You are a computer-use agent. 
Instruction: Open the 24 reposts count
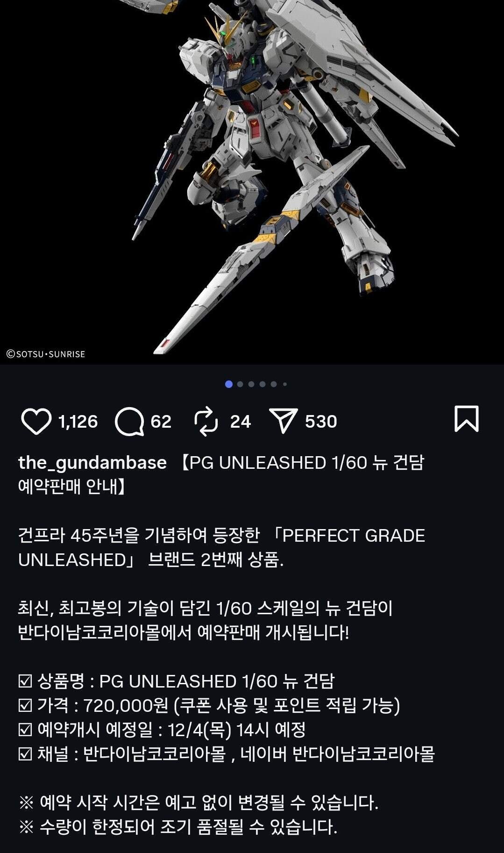[241, 422]
